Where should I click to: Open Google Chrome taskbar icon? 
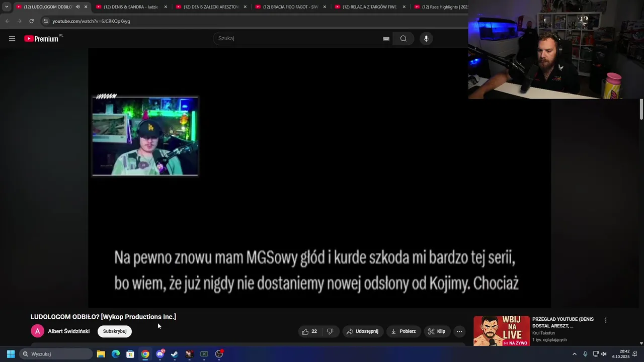coord(145,354)
